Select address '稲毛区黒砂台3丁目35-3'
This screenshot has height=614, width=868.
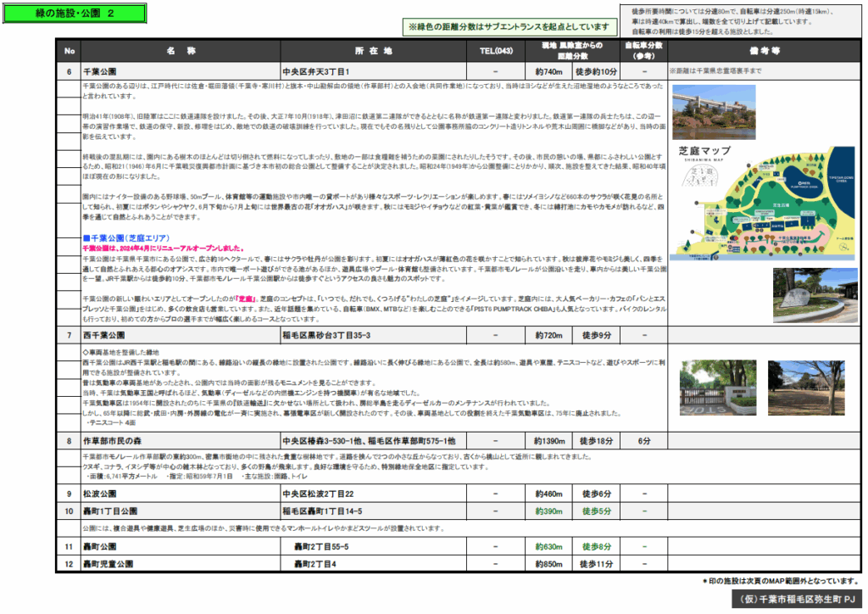(x=326, y=336)
